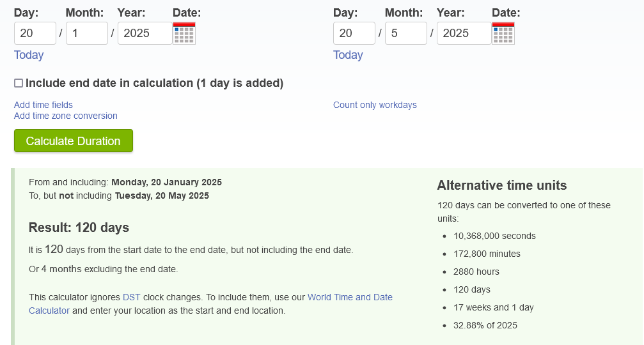Expand the Add time zone conversion option
644x345 pixels.
(66, 116)
